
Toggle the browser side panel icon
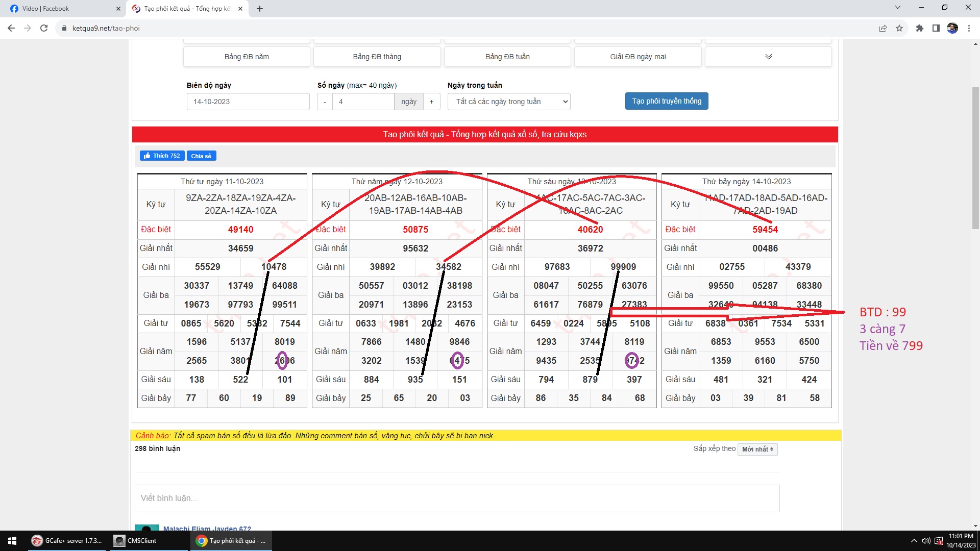tap(936, 28)
